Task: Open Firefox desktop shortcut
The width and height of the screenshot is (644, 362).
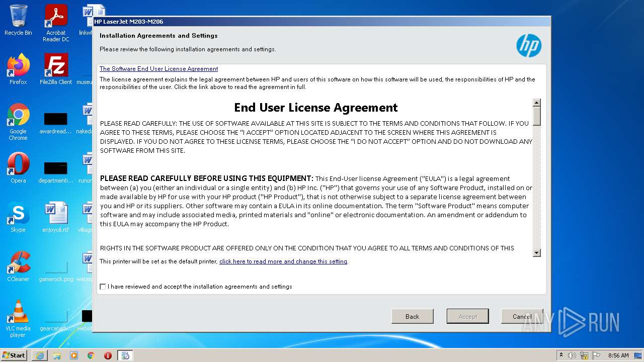Action: (x=18, y=69)
